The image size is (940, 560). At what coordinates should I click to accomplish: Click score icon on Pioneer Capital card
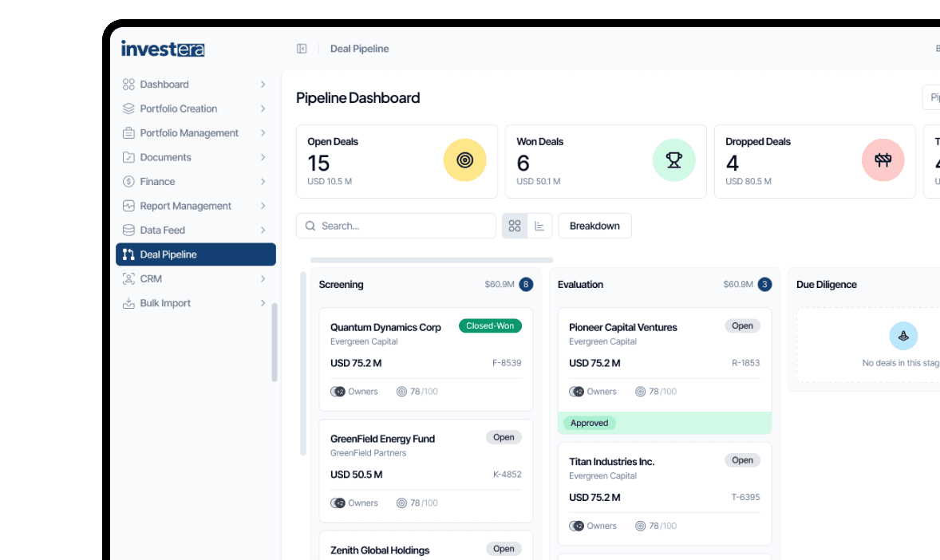pyautogui.click(x=640, y=392)
